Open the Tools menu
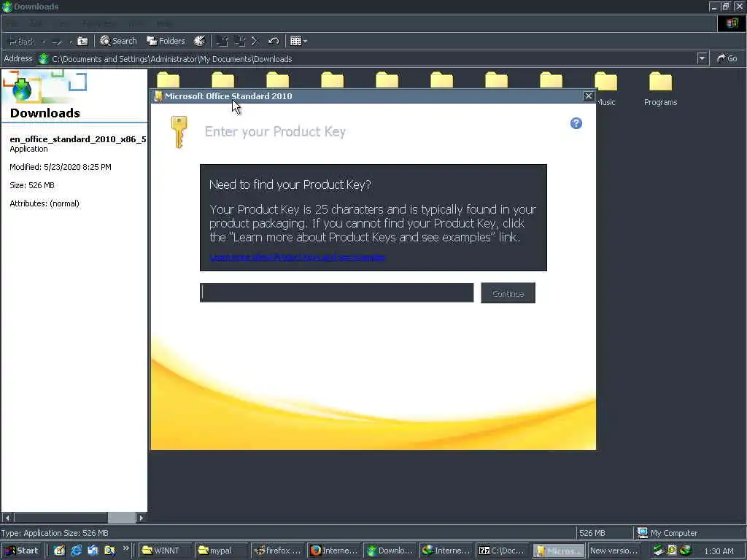This screenshot has width=747, height=560. pyautogui.click(x=136, y=24)
